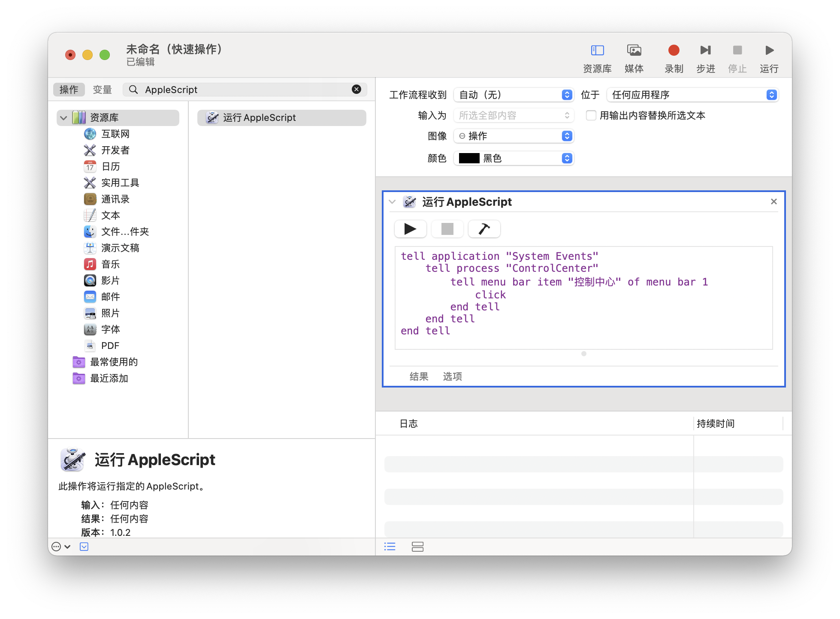Toggle the description panel visibility button
This screenshot has height=619, width=840.
tap(84, 547)
